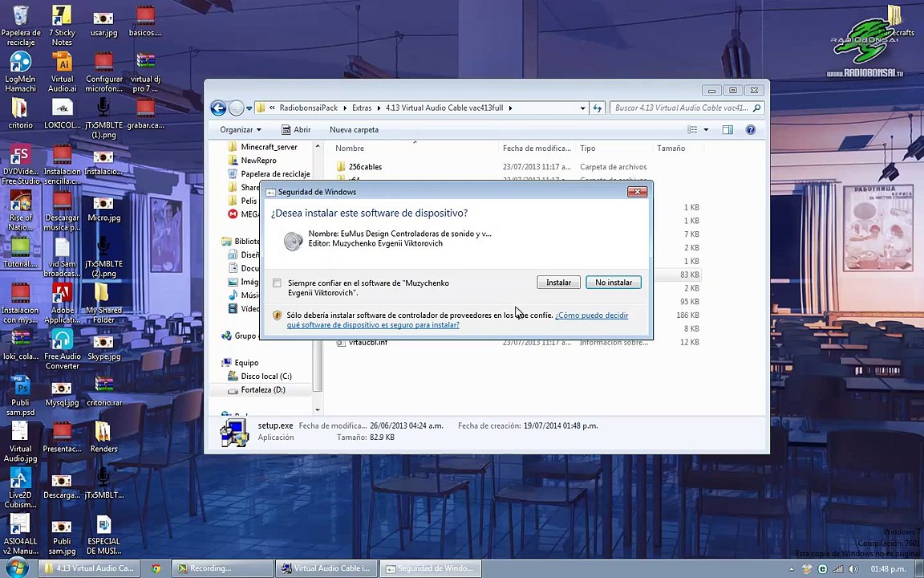Click the navigation pane scroll down arrow
This screenshot has height=578, width=924.
pyautogui.click(x=318, y=409)
